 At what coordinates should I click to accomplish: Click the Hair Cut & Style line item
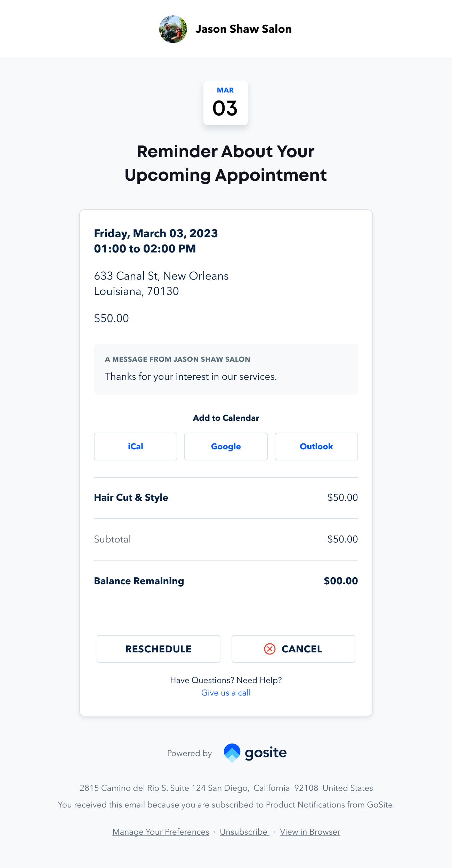(x=131, y=498)
